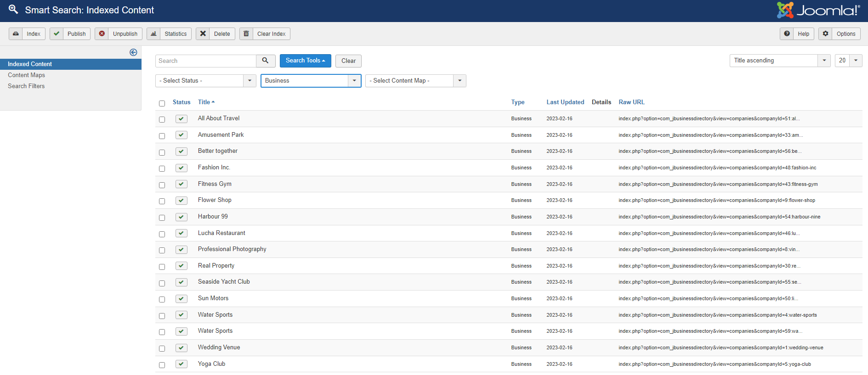Toggle published status of Flower Shop
The image size is (868, 375).
coord(182,201)
